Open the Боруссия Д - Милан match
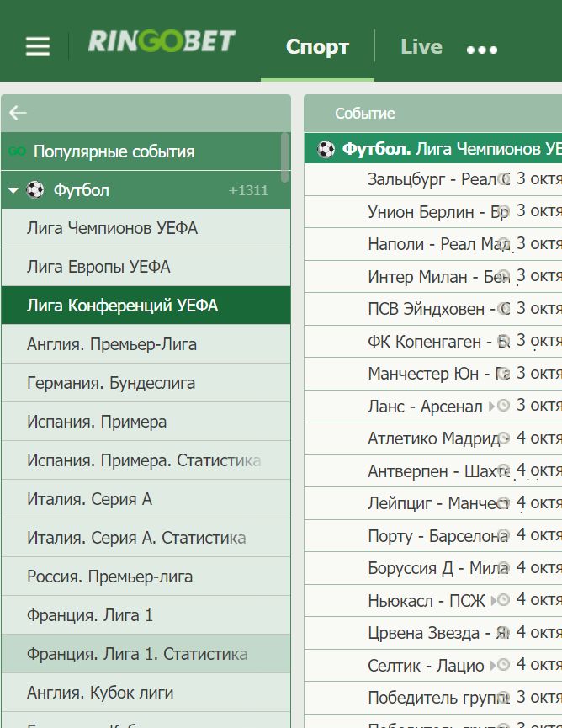 tap(438, 568)
